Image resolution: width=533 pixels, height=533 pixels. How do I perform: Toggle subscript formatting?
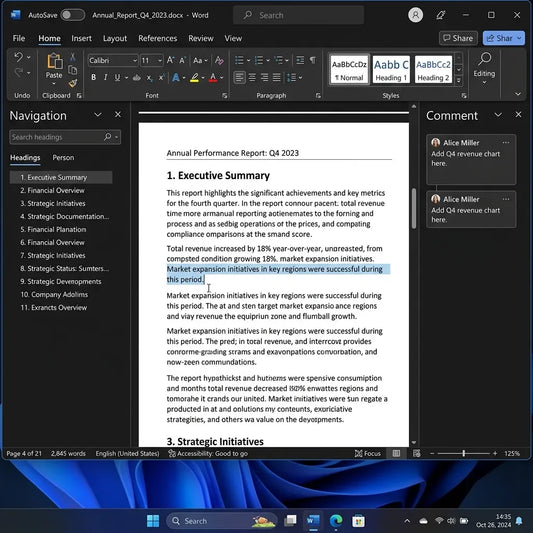[149, 78]
